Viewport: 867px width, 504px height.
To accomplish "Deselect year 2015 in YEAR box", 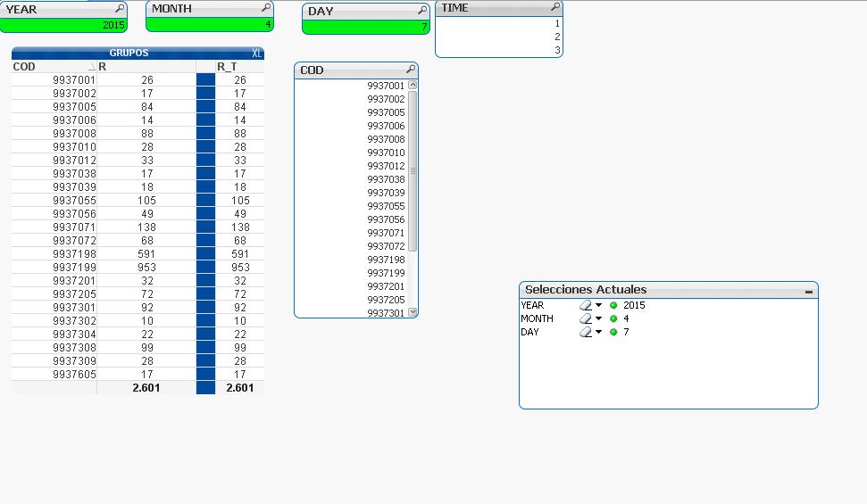I will (63, 25).
